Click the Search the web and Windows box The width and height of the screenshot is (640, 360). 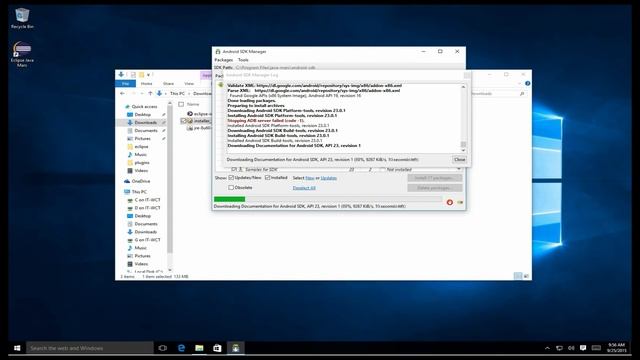(90, 348)
